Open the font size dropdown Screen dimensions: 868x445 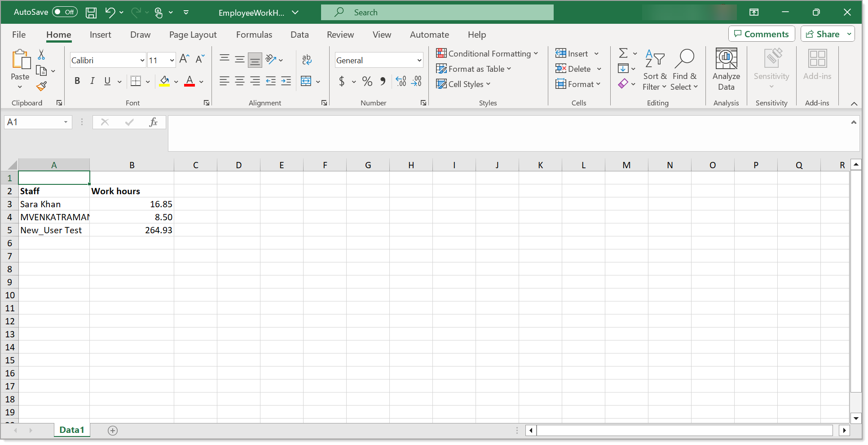(172, 60)
